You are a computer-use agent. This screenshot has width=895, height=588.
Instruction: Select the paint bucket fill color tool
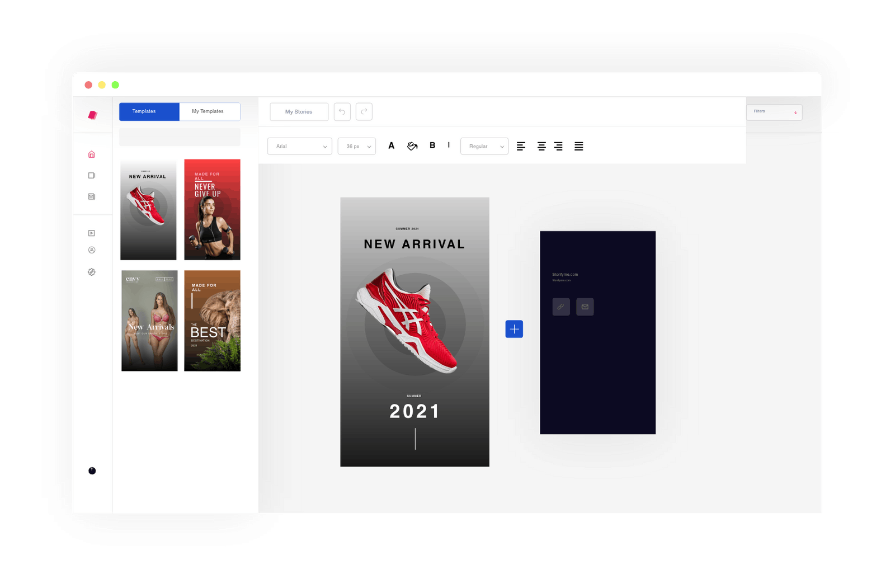412,145
